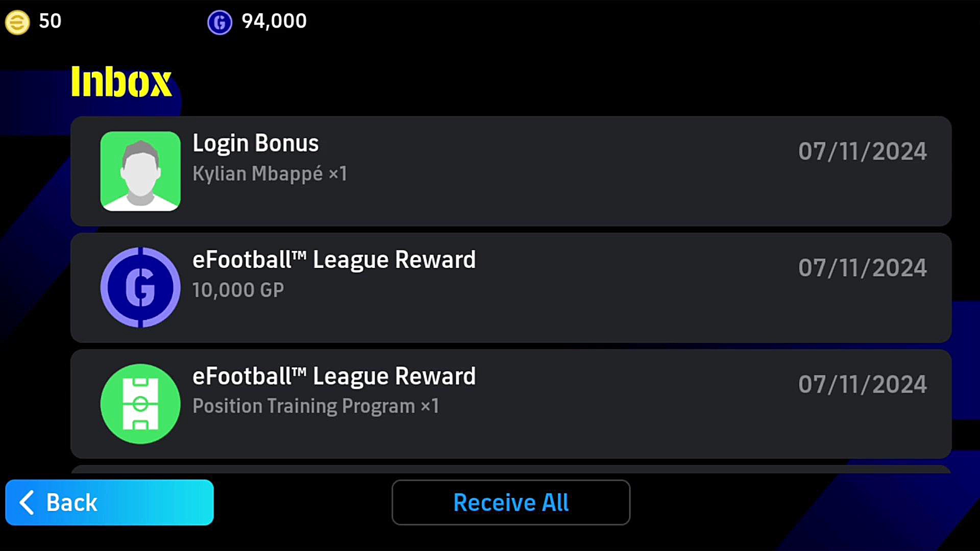Screen dimensions: 980x551
Task: Open the 10,000 GP League Reward message
Action: (511, 288)
